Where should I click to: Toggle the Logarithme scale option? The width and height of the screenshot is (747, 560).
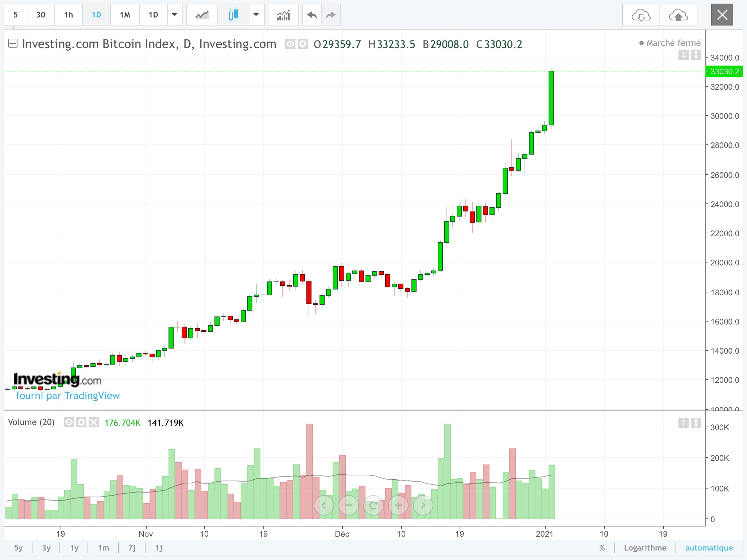pos(645,548)
